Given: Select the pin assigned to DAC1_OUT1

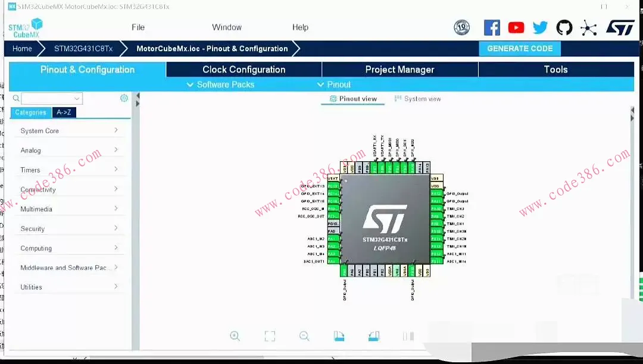Looking at the screenshot, I should click(x=334, y=261).
